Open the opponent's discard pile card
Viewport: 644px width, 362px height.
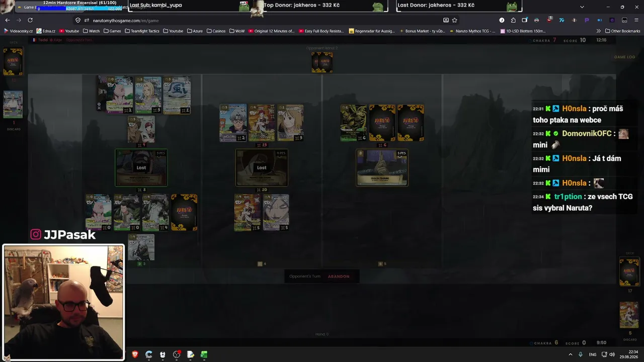(x=13, y=105)
